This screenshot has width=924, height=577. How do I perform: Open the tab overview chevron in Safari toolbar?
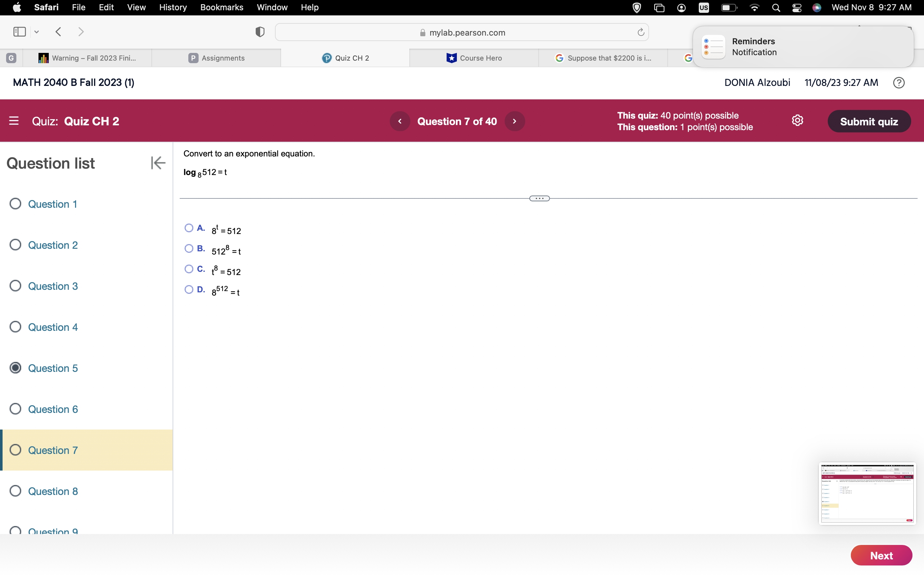36,32
